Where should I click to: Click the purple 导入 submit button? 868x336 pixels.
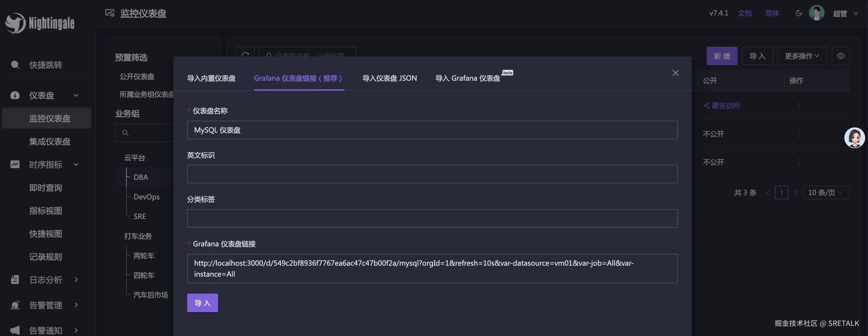click(202, 303)
